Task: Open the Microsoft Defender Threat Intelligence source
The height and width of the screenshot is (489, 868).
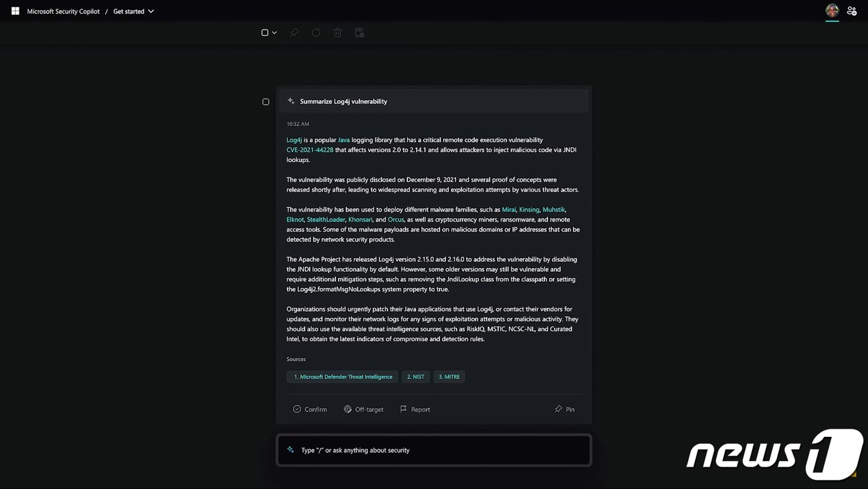Action: [342, 377]
